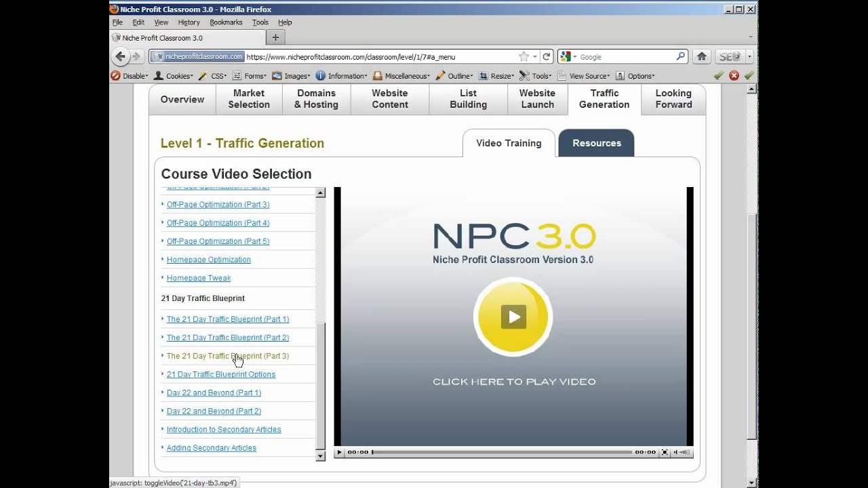The width and height of the screenshot is (868, 488).
Task: Open Day 22 and Beyond (Part 2)
Action: 214,411
